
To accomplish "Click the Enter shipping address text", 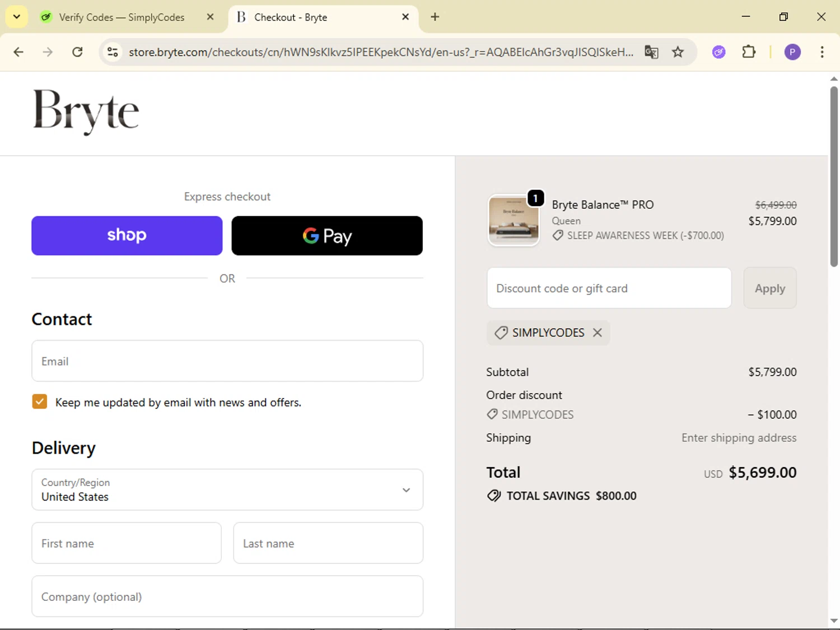I will (739, 438).
